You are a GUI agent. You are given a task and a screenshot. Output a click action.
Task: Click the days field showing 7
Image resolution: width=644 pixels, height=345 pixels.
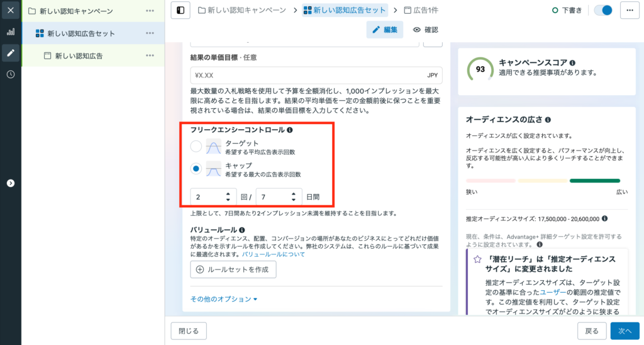279,197
